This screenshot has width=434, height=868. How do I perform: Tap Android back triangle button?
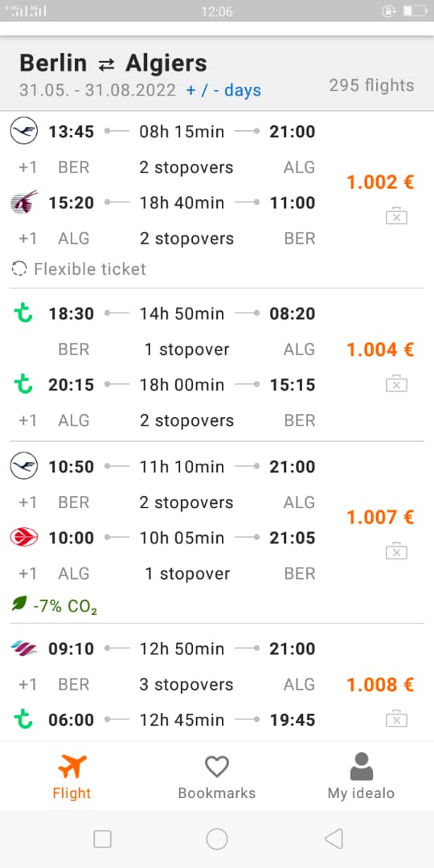click(334, 838)
